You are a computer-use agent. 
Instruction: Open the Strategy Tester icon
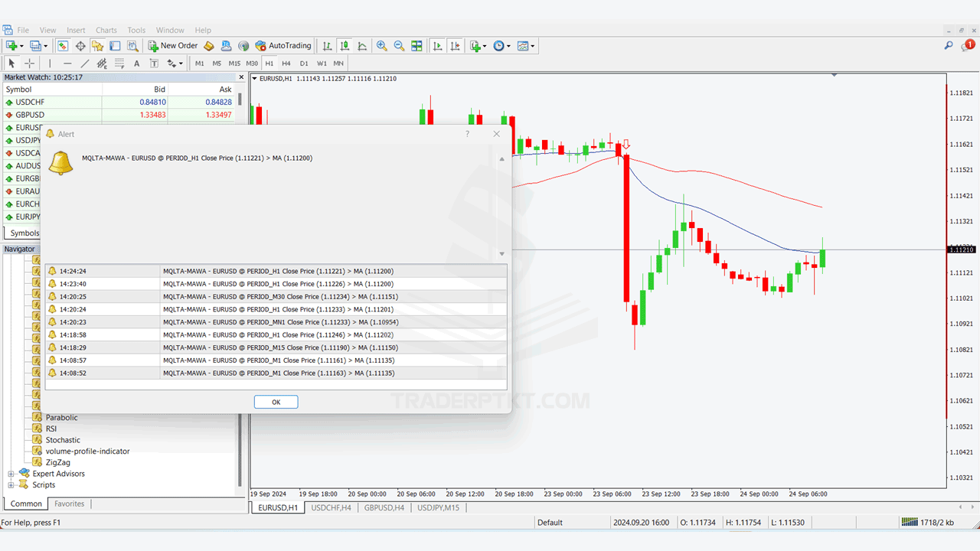pos(132,46)
